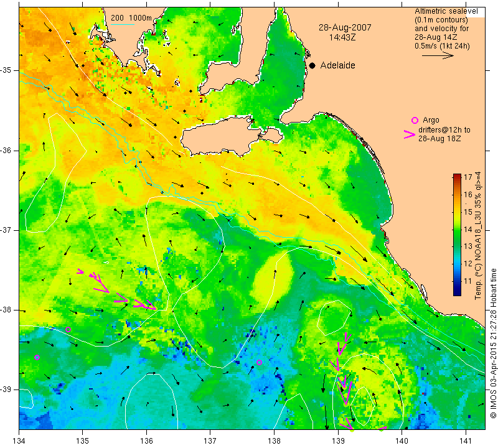Click the Argo float circle near 134.3E 38.6S
The width and height of the screenshot is (498, 448).
37,358
